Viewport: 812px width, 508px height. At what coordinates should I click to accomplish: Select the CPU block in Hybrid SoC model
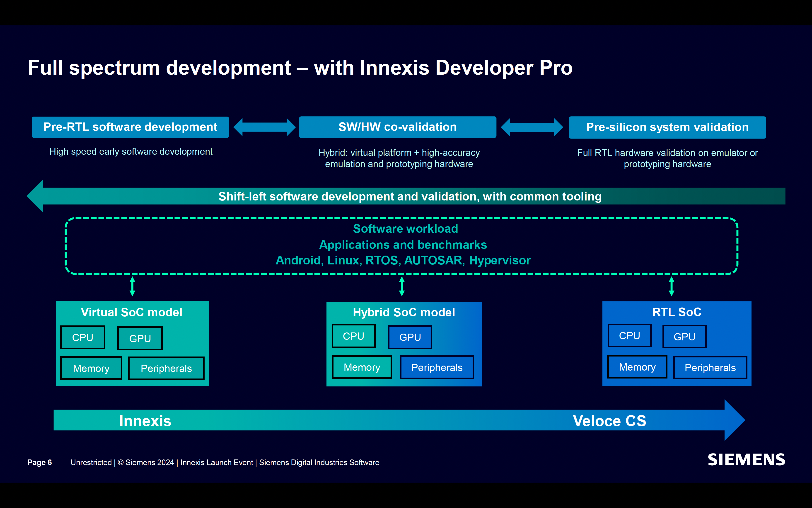click(x=354, y=336)
